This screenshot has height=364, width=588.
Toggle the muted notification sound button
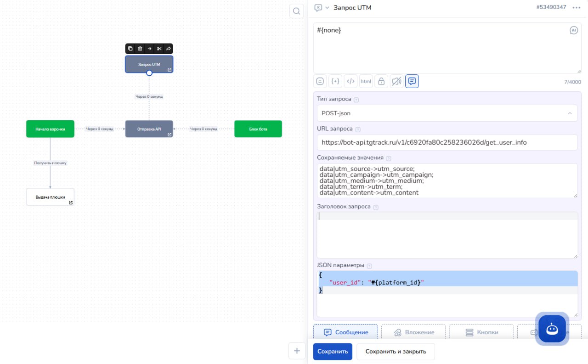pos(396,81)
